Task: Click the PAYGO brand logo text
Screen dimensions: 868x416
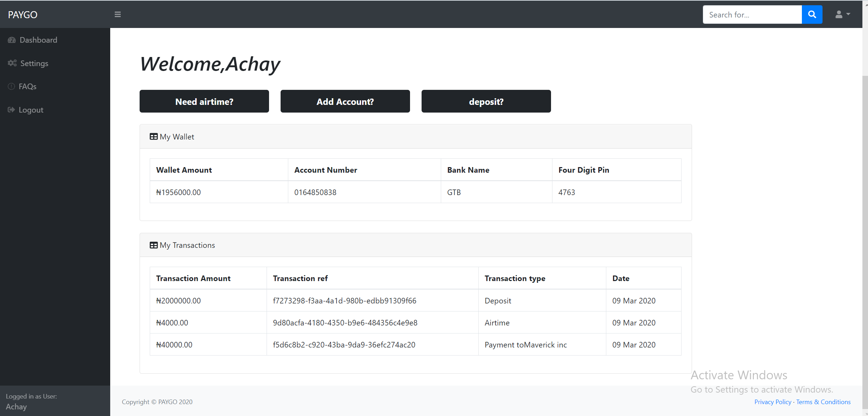Action: pyautogui.click(x=23, y=15)
